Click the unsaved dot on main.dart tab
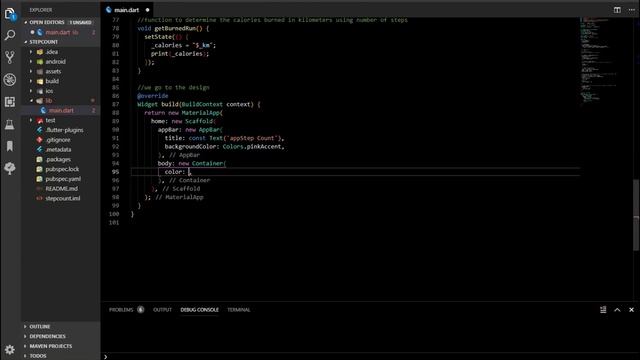Viewport: 640px width, 360px height. 147,10
